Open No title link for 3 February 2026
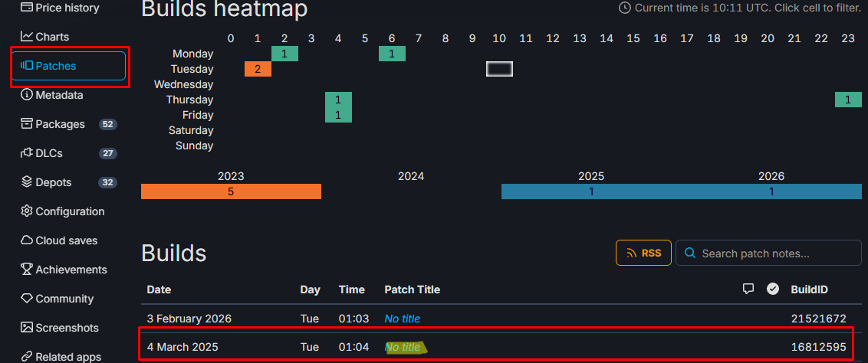Image resolution: width=868 pixels, height=363 pixels. 403,319
